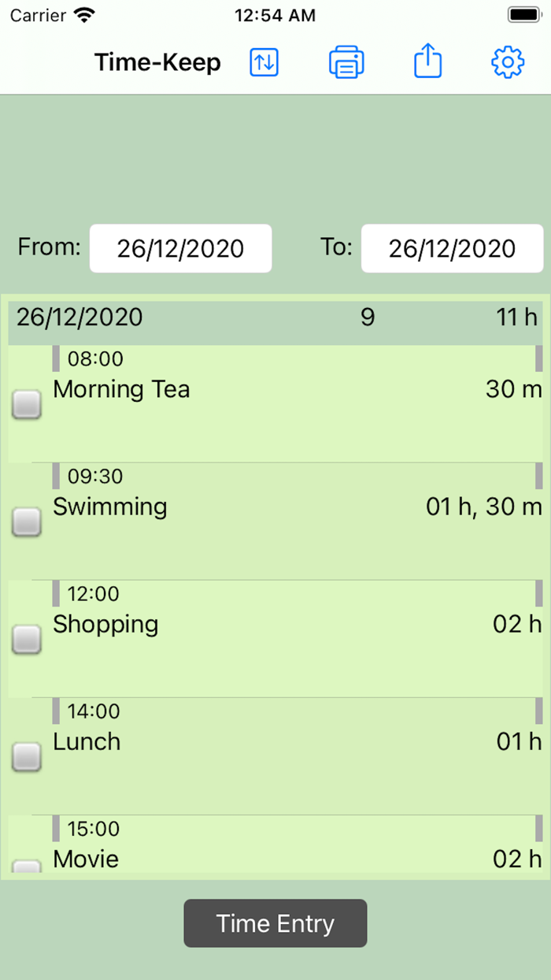This screenshot has height=980, width=551.
Task: Tap the 11 h total in header
Action: pos(517,317)
